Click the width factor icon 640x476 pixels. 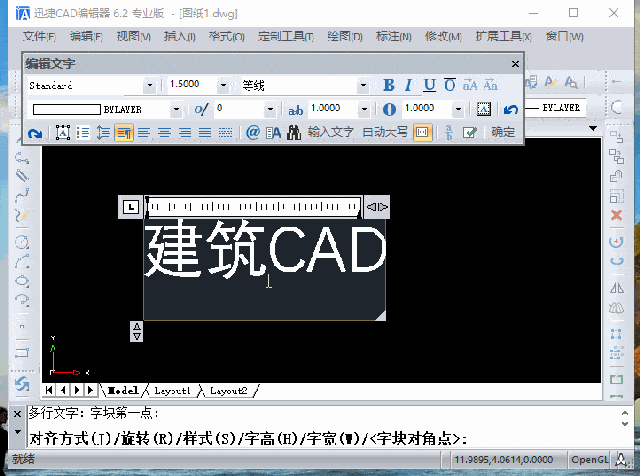point(389,109)
